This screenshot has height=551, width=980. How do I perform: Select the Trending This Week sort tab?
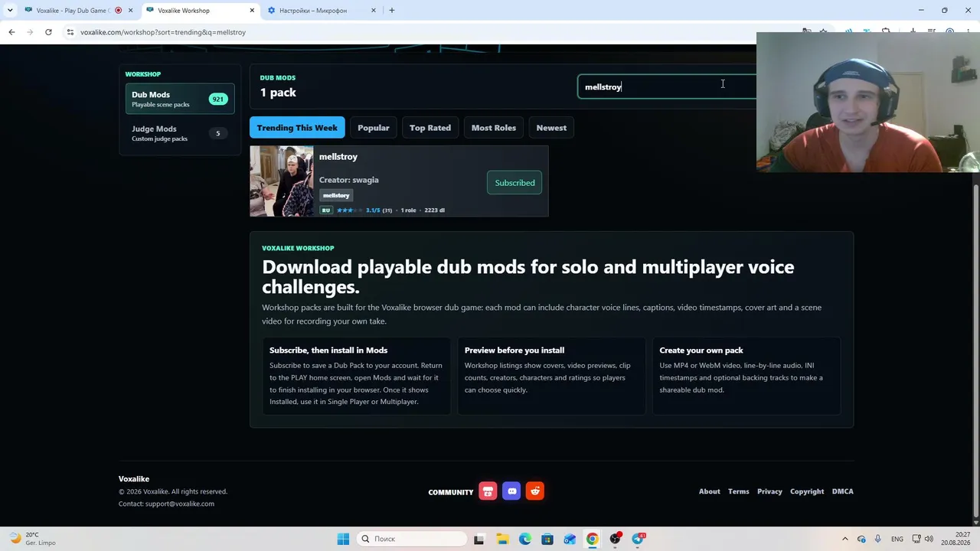tap(297, 128)
